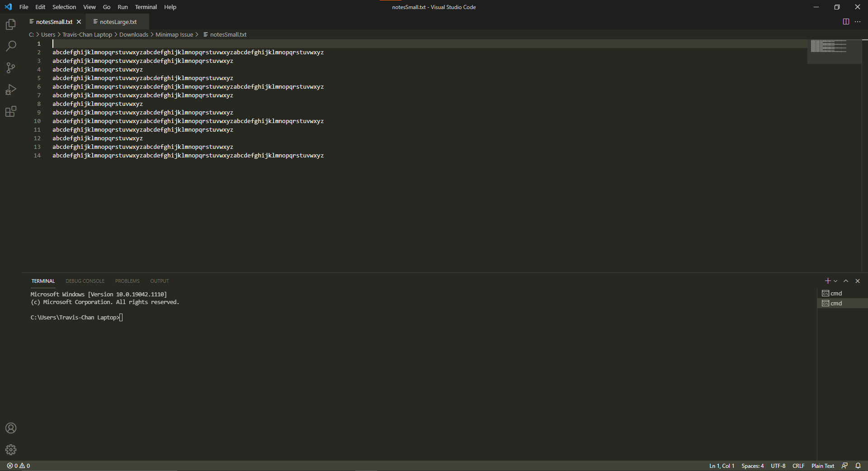Screen dimensions: 868x471
Task: Open the Manage settings gear
Action: point(11,450)
